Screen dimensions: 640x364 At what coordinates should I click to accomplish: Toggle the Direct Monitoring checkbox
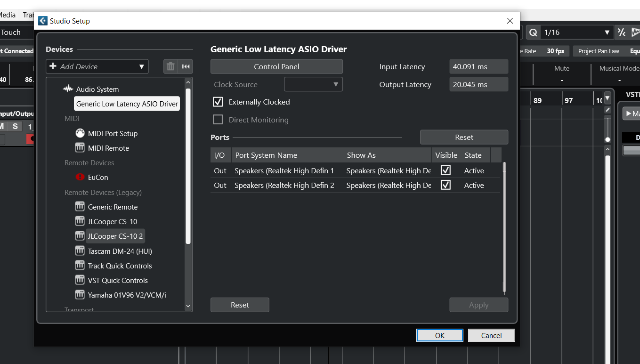point(218,120)
